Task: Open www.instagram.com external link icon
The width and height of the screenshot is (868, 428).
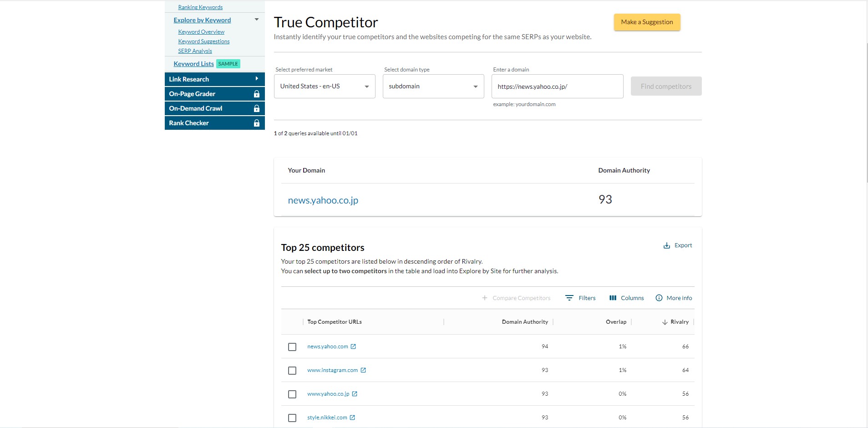Action: point(363,370)
